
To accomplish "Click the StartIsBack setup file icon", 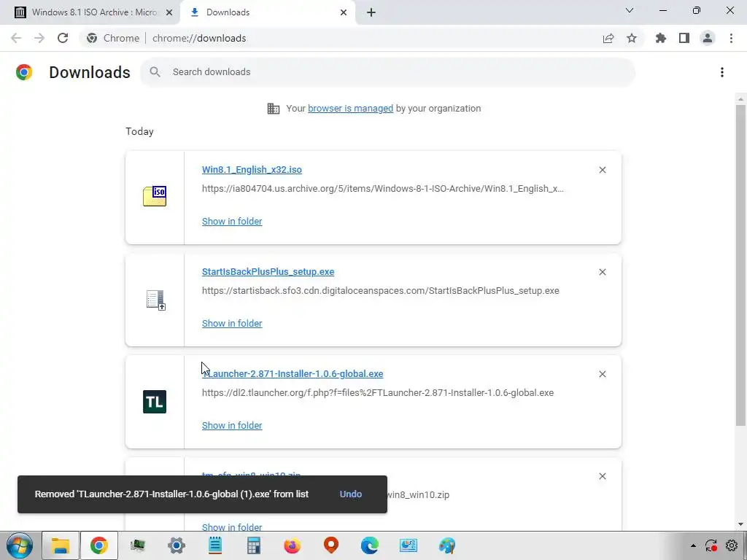I will click(x=155, y=300).
